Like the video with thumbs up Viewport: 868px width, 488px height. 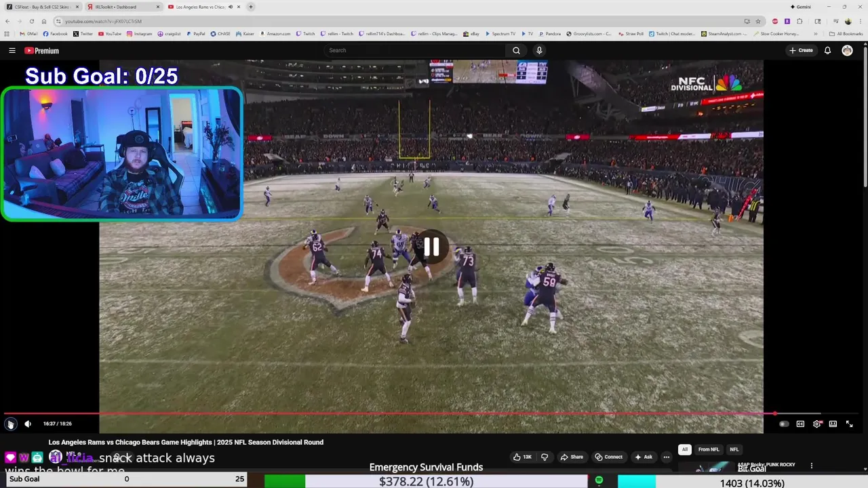coord(523,457)
